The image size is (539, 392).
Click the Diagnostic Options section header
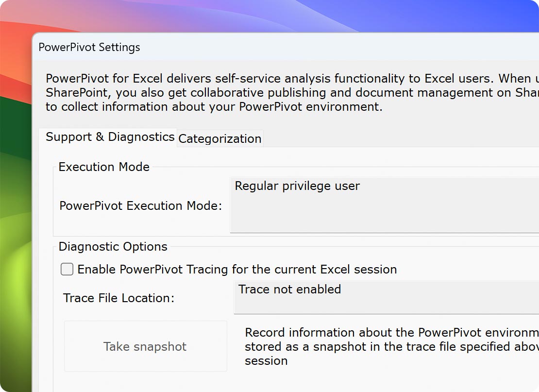point(112,246)
